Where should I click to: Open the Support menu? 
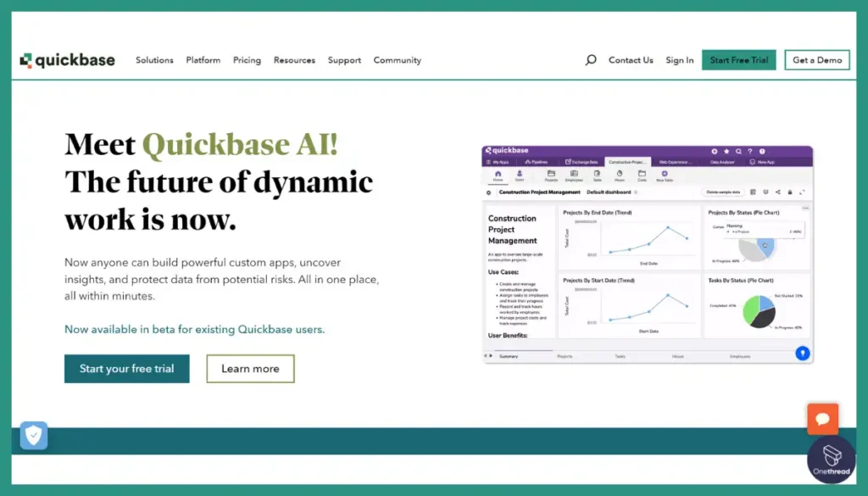[x=344, y=60]
